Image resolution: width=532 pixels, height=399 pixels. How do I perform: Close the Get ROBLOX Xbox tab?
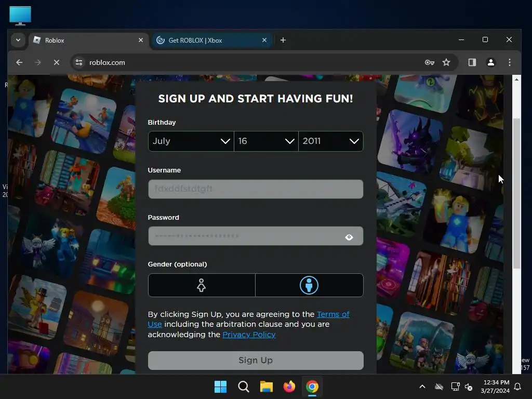coord(264,40)
